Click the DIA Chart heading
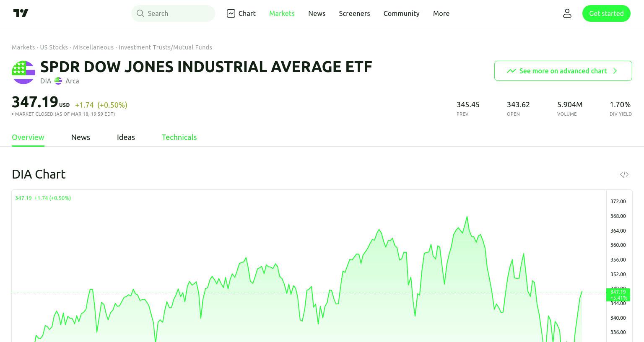This screenshot has height=342, width=644. [x=39, y=174]
